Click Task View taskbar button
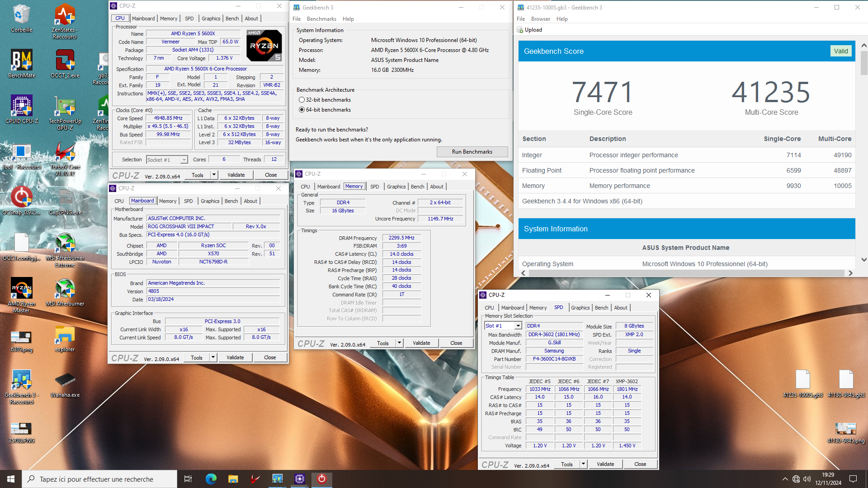Viewport: 868px width, 488px height. point(188,479)
